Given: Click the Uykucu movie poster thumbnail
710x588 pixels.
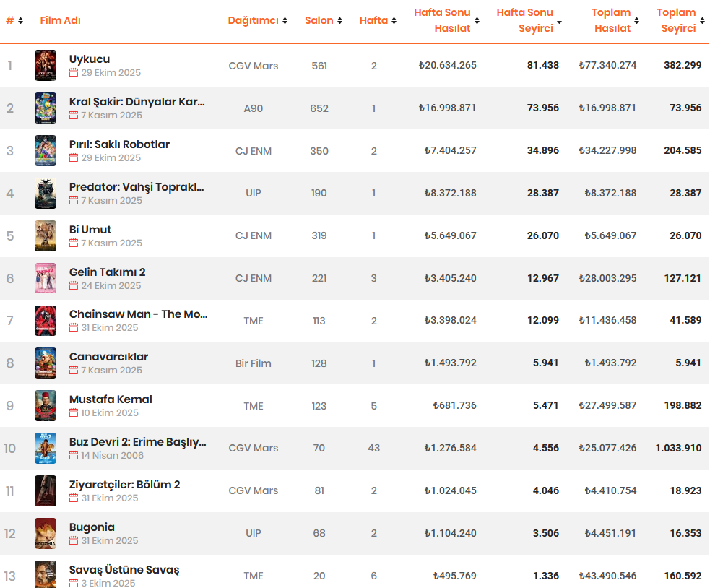Looking at the screenshot, I should [x=45, y=66].
